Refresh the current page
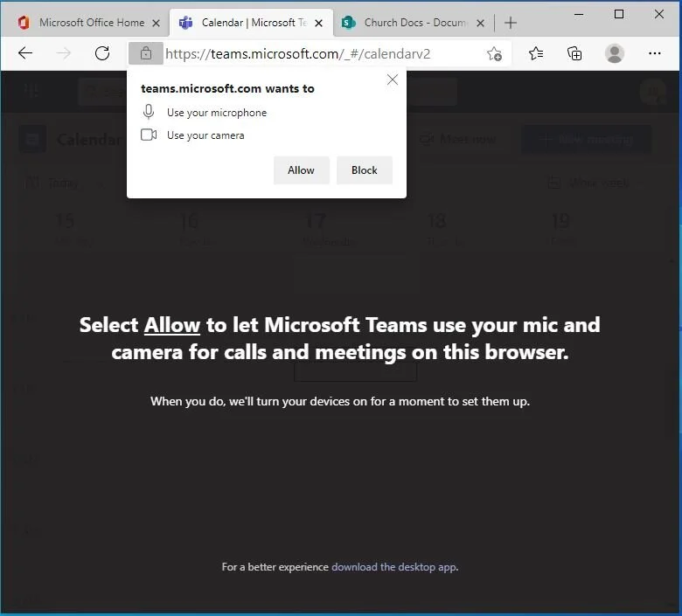The image size is (682, 616). point(102,53)
